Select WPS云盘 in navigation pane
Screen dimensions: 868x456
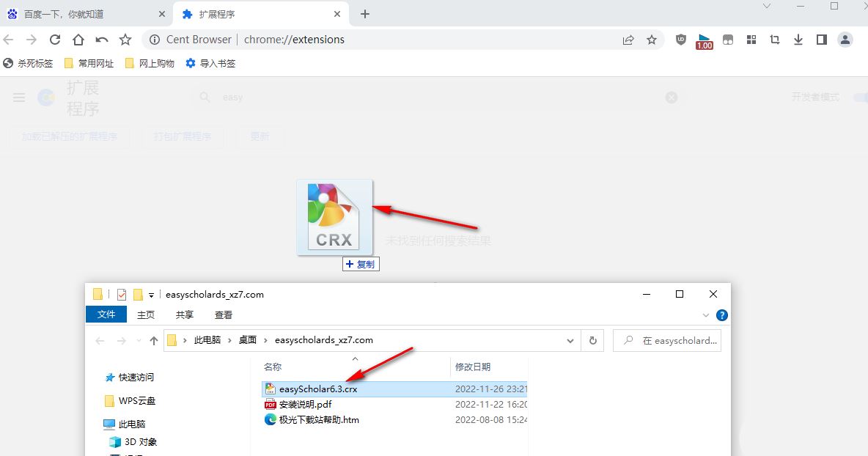130,401
